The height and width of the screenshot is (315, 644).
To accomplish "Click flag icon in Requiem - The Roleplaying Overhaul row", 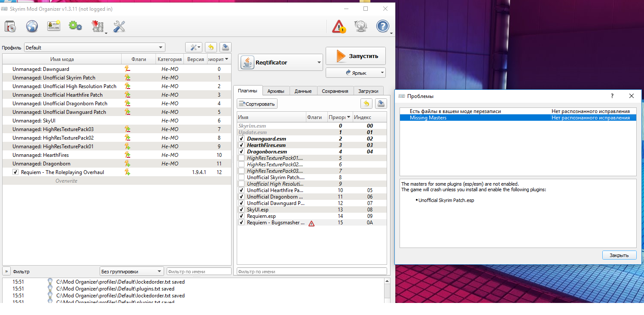I will [127, 172].
